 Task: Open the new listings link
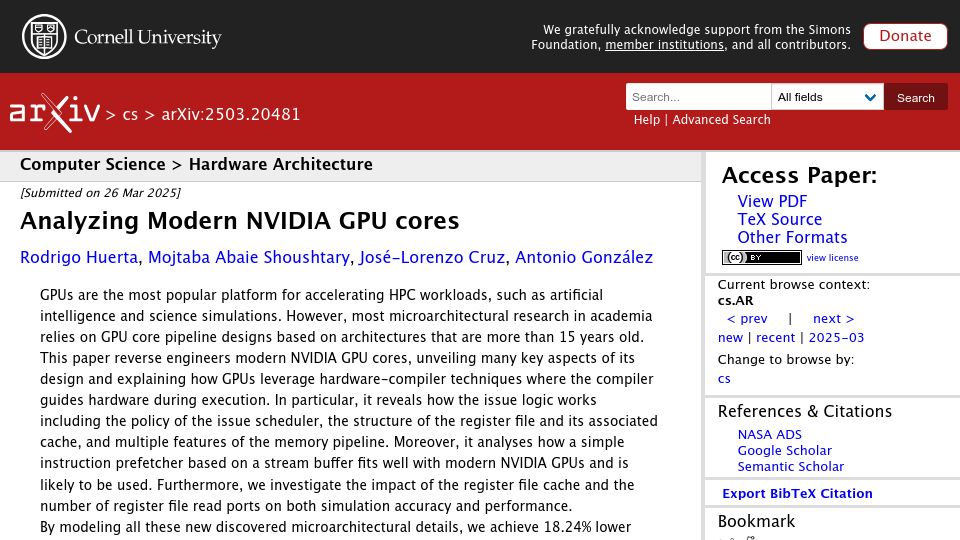730,338
